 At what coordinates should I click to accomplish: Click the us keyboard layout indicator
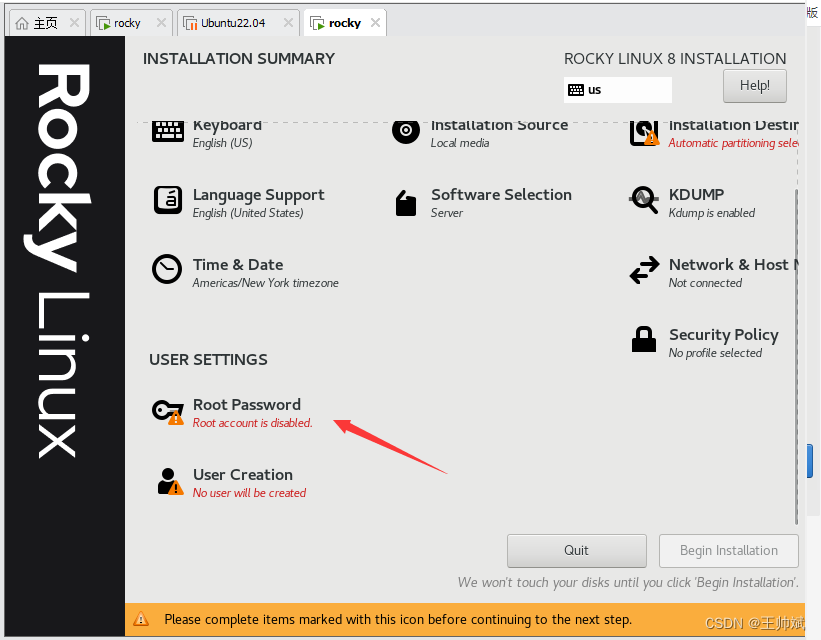click(x=617, y=90)
